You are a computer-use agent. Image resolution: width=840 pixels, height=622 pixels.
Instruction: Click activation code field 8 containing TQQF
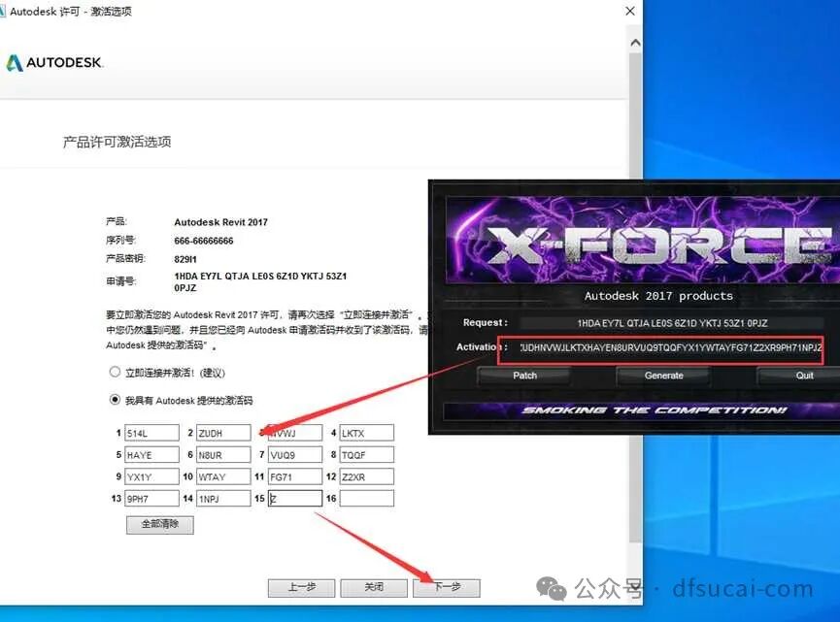(367, 454)
